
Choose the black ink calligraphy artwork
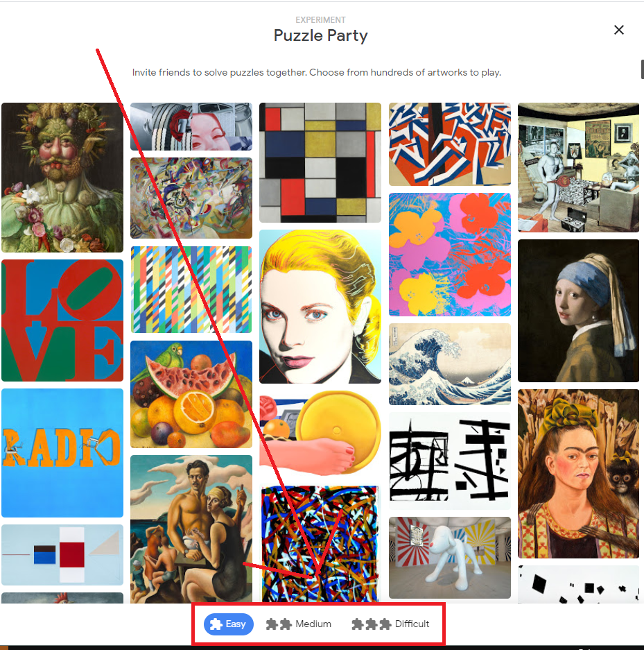450,461
